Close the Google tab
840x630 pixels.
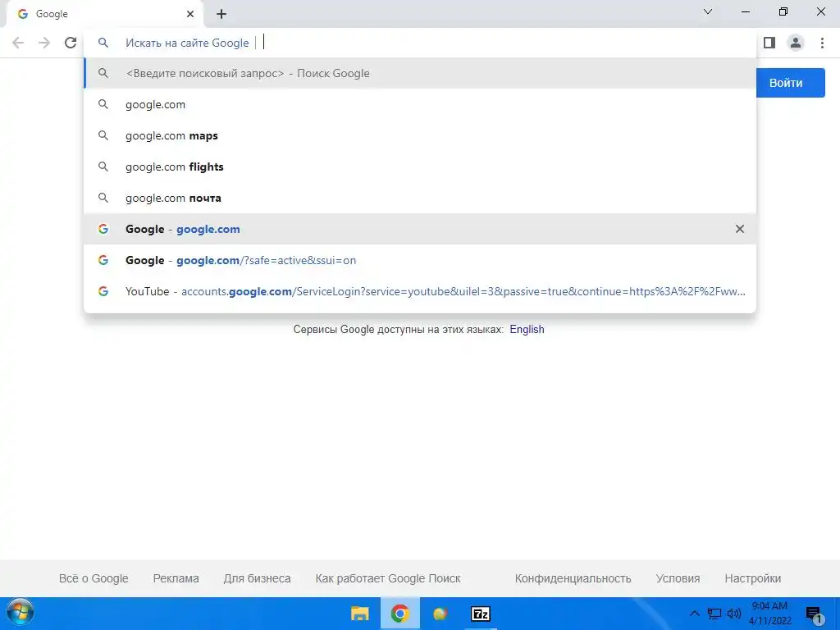click(190, 14)
